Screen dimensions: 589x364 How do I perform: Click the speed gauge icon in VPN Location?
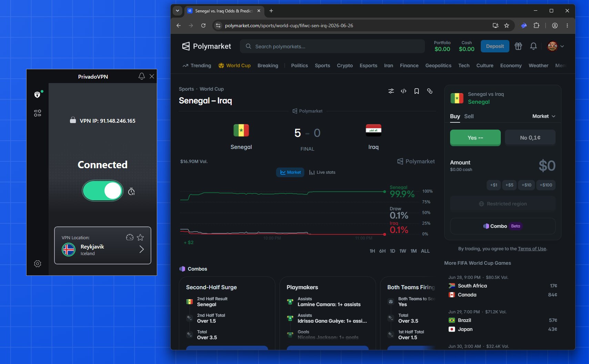[130, 237]
